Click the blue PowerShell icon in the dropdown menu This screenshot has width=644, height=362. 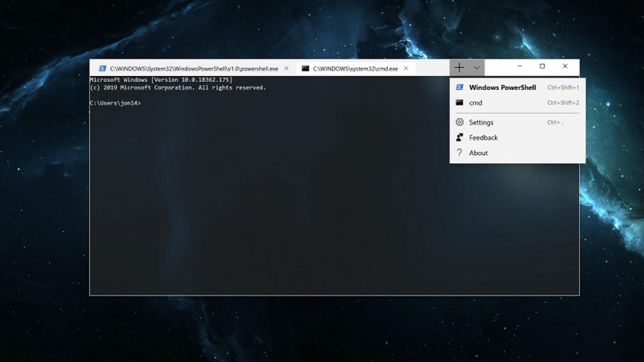[459, 87]
